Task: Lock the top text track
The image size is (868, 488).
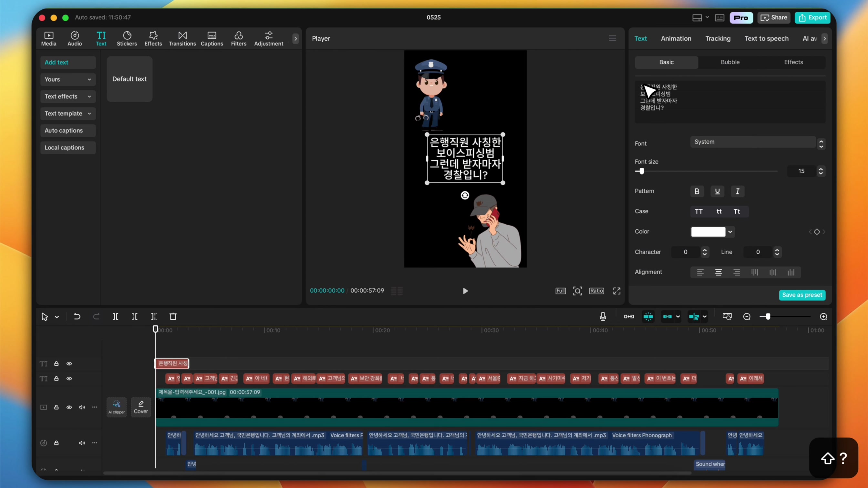Action: (56, 364)
